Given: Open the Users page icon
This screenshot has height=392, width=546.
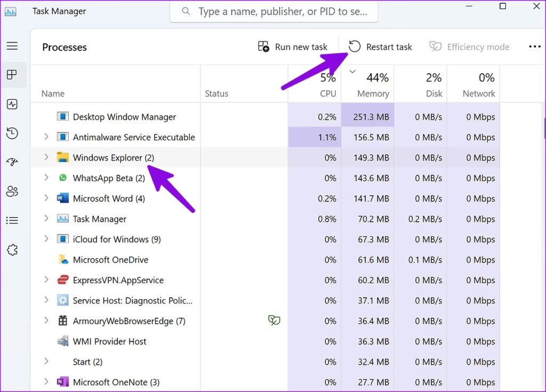Looking at the screenshot, I should click(12, 191).
